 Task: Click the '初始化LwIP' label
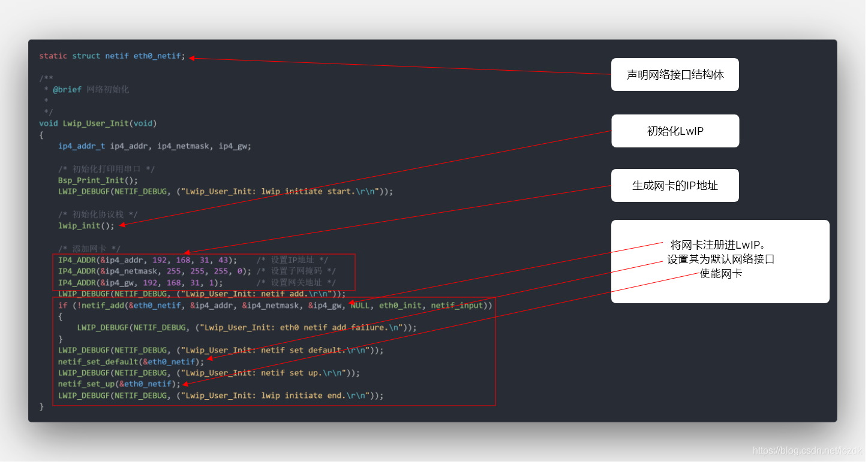675,131
